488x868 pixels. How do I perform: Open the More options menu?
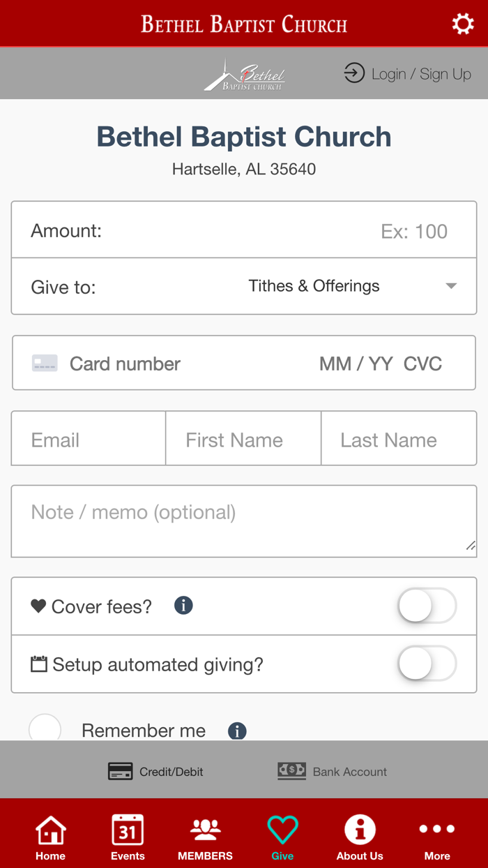coord(437,838)
